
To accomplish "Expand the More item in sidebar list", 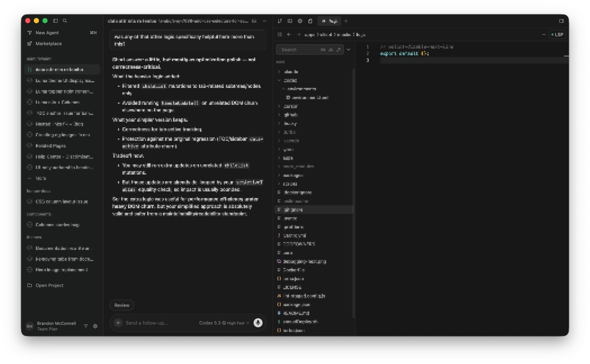I will 41,178.
